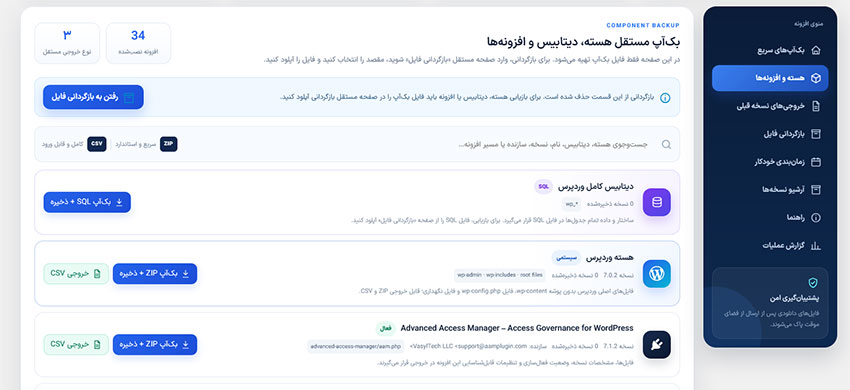Image resolution: width=850 pixels, height=390 pixels.
Task: Click the magnifier search icon
Action: point(666,144)
